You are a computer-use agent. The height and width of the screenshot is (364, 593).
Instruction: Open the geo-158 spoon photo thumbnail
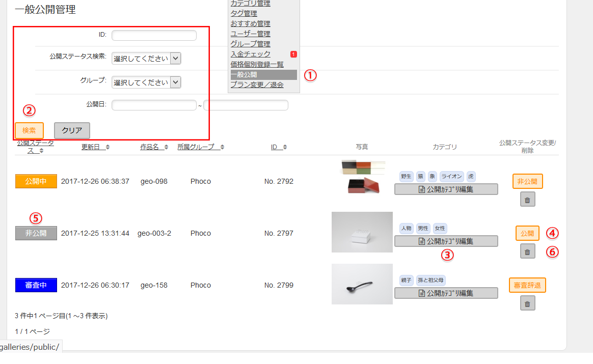362,284
